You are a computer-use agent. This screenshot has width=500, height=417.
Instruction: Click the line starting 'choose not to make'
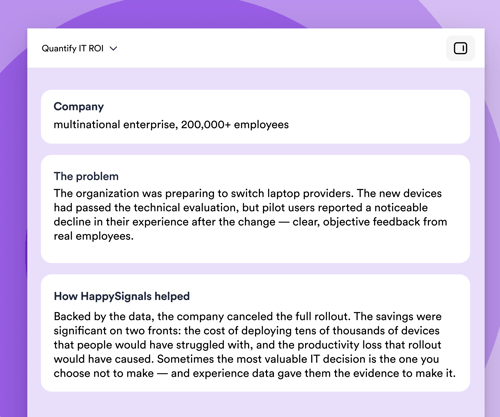[255, 373]
